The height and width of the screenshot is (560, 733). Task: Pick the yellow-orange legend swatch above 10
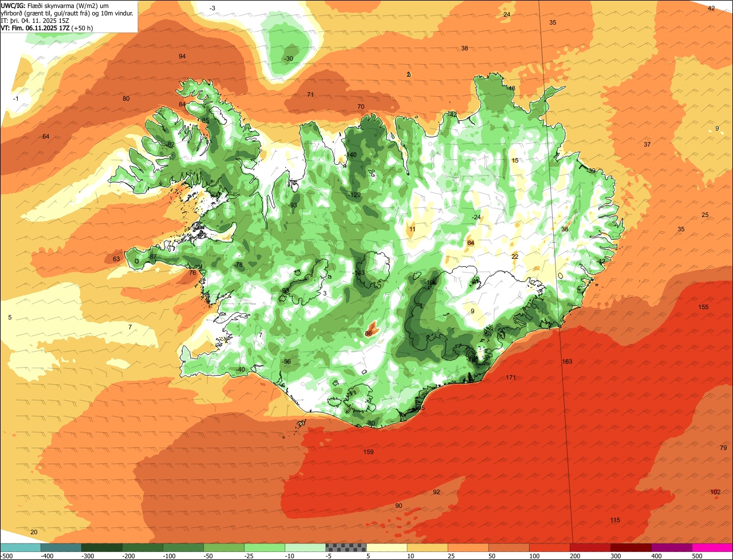point(427,548)
